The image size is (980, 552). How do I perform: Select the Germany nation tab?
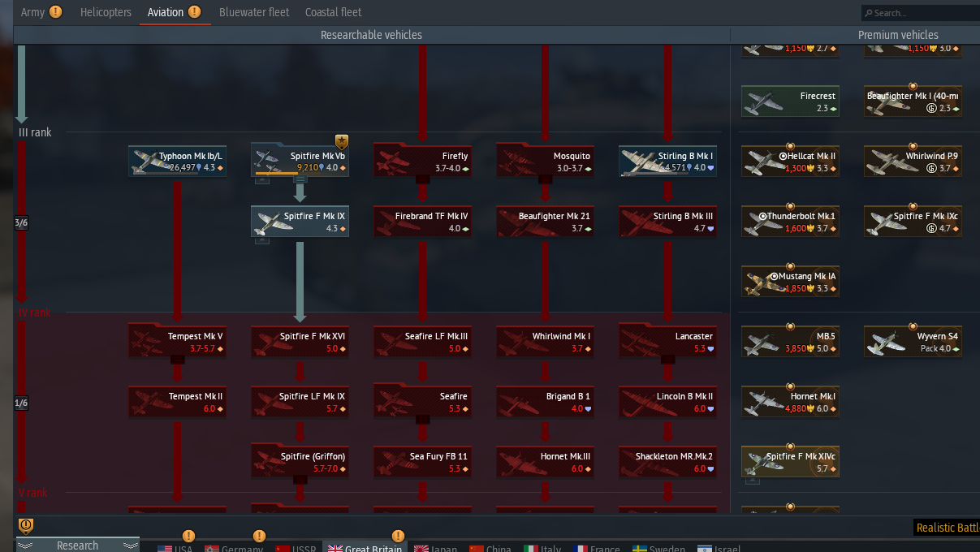point(234,549)
